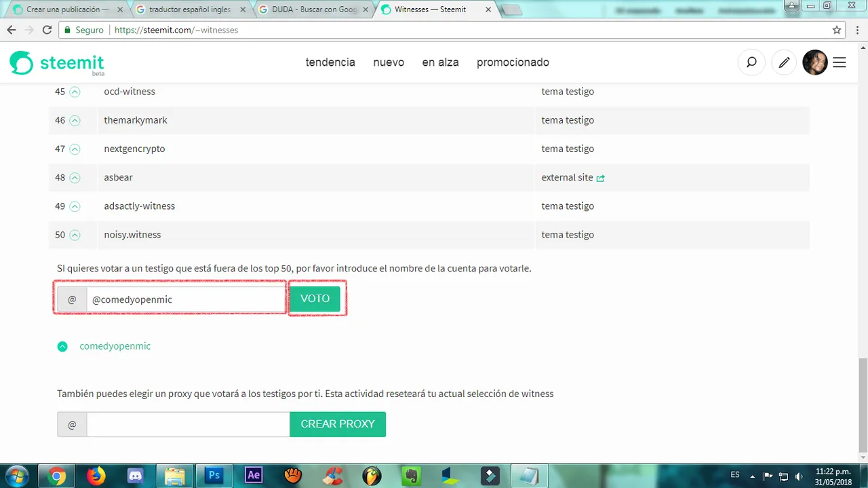Open Chrome's three-dot menu
The image size is (868, 488).
(x=856, y=30)
